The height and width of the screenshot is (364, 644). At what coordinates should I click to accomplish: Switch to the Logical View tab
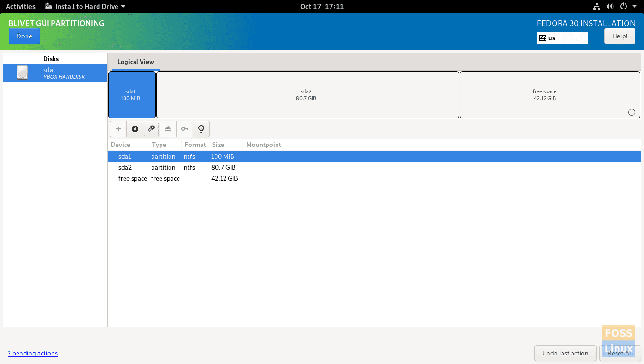(x=135, y=62)
